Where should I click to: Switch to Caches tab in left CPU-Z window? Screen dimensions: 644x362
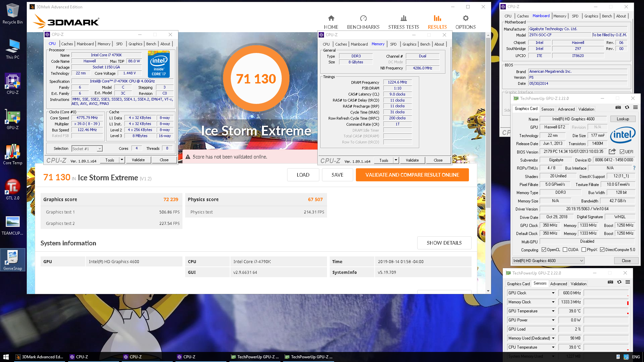(67, 44)
